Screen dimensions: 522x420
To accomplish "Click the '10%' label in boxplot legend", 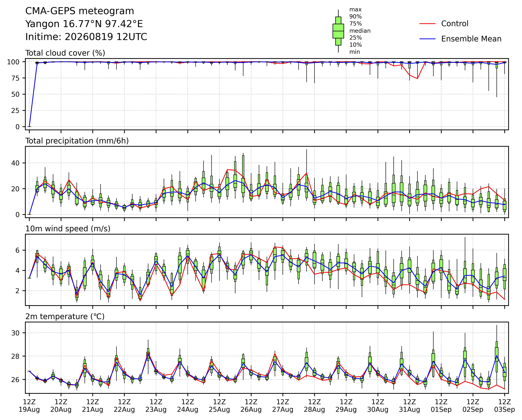I will [355, 45].
